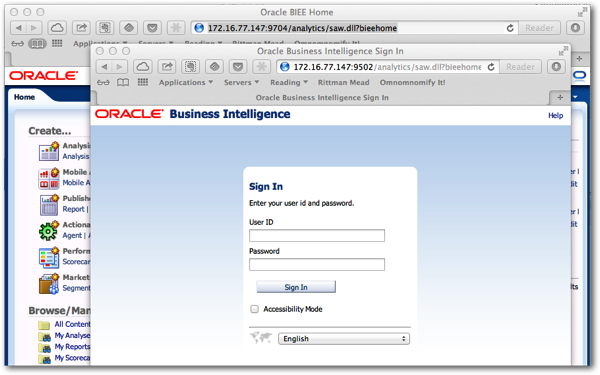This screenshot has width=600, height=375.
Task: Click the Reader button in Sign In window
Action: (x=520, y=67)
